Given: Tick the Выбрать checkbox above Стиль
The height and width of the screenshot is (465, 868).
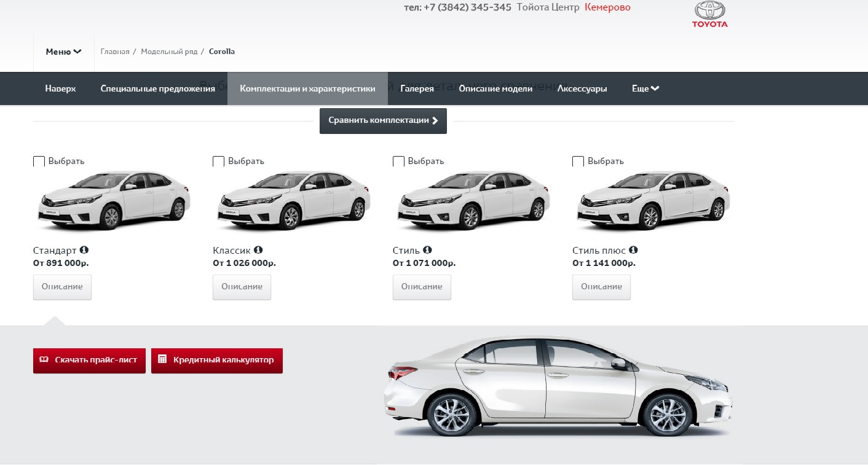Looking at the screenshot, I should 398,162.
